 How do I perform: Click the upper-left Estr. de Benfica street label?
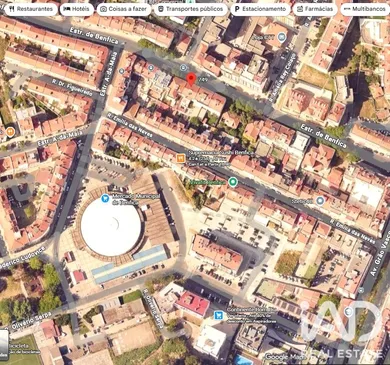click(x=94, y=36)
